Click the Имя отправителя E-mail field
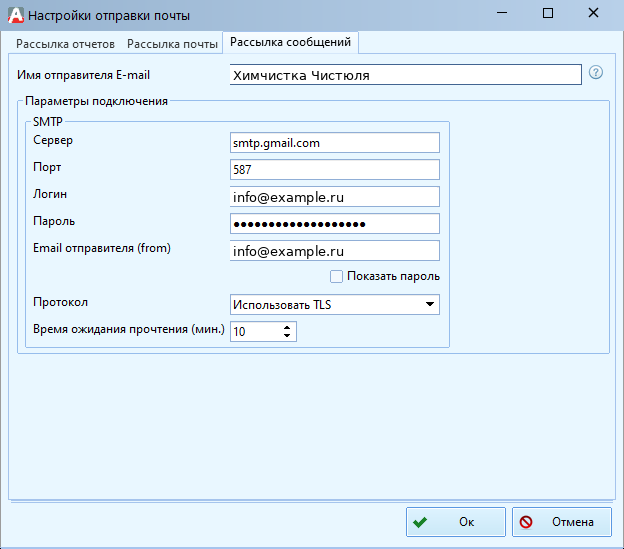The image size is (624, 549). 406,75
